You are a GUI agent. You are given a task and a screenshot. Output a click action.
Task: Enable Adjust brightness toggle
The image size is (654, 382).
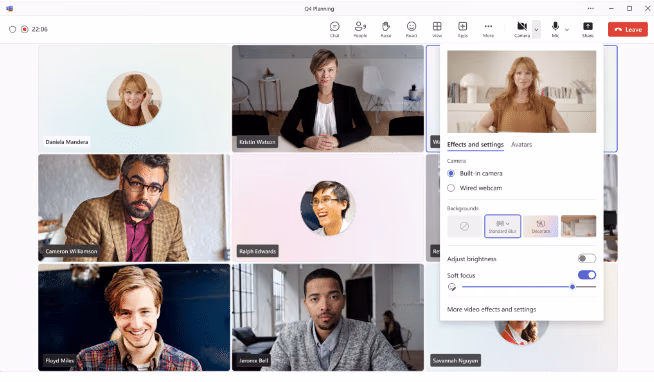click(x=587, y=259)
